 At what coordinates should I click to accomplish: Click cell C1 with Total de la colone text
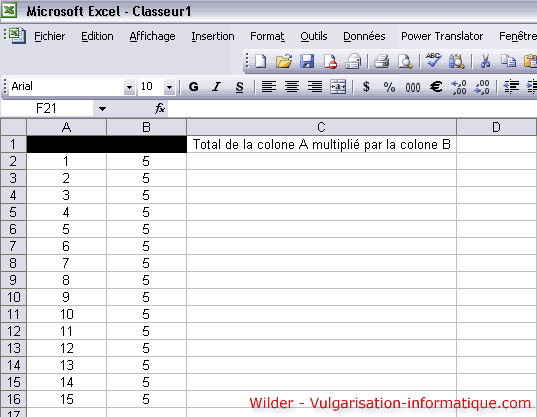pyautogui.click(x=321, y=144)
